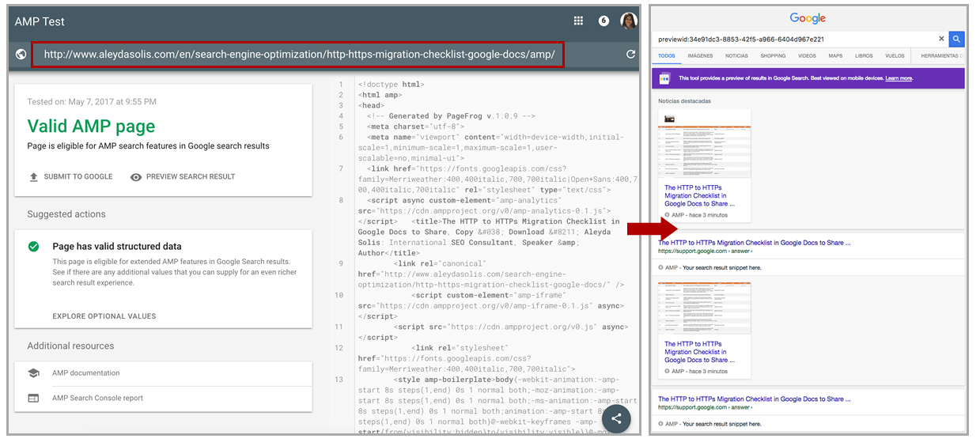Open the AMP documentation link
980x446 pixels.
pos(86,373)
